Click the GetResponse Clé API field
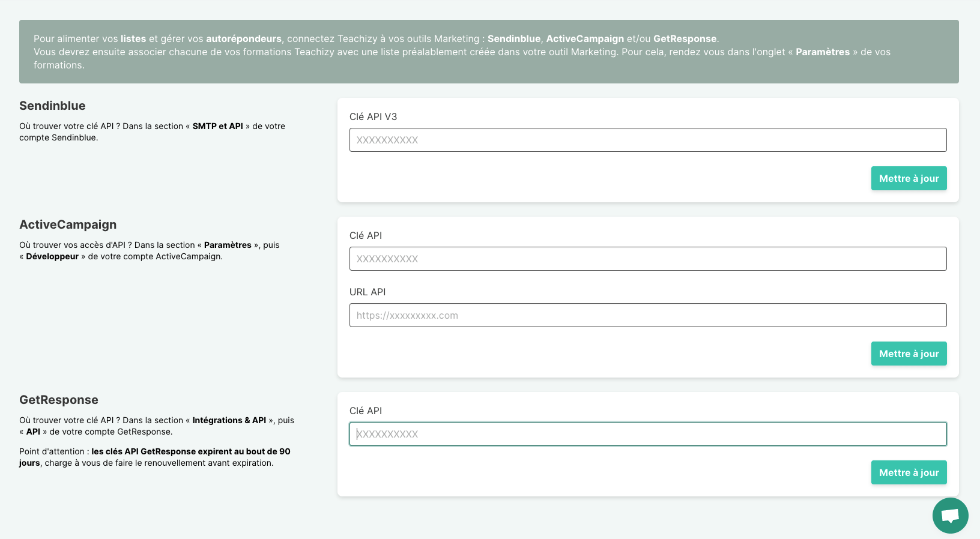 [x=648, y=434]
